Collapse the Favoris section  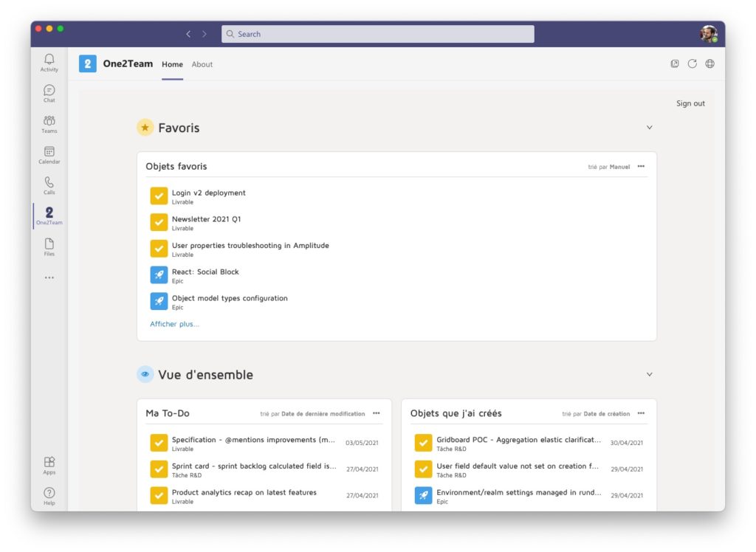tap(650, 127)
